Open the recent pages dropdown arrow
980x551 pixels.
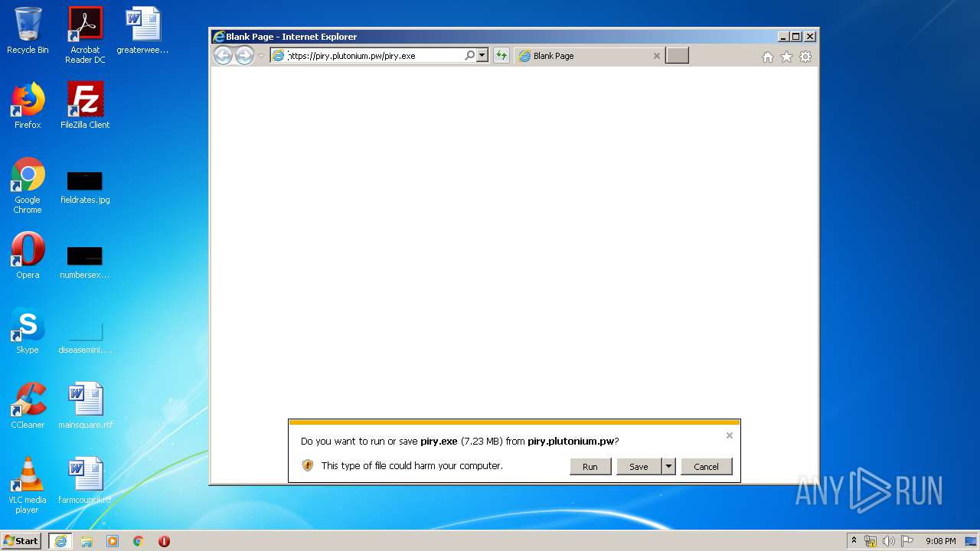[x=261, y=56]
